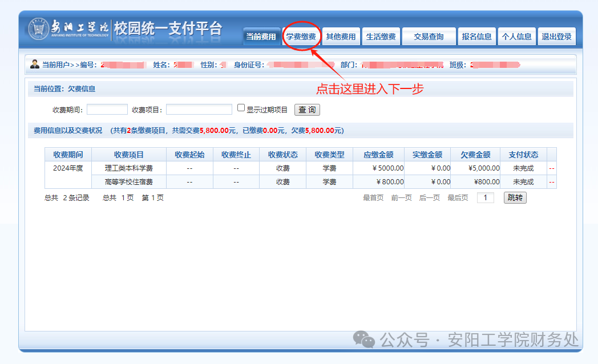This screenshot has height=364, width=598.
Task: Click the 后一页 pagination link
Action: 430,198
